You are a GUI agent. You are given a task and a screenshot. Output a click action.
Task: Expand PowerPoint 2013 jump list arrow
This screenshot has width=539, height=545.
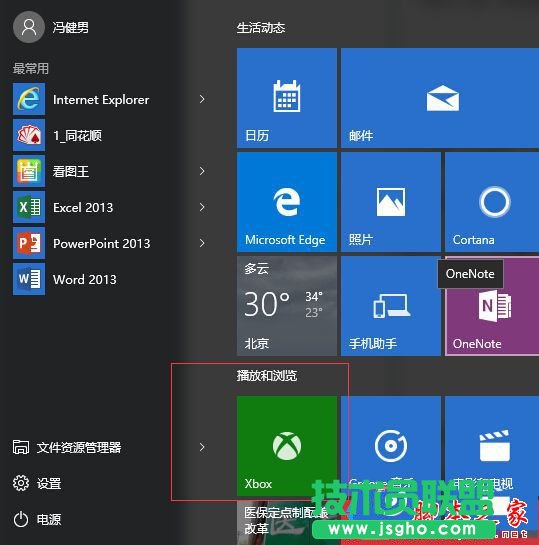[x=202, y=243]
